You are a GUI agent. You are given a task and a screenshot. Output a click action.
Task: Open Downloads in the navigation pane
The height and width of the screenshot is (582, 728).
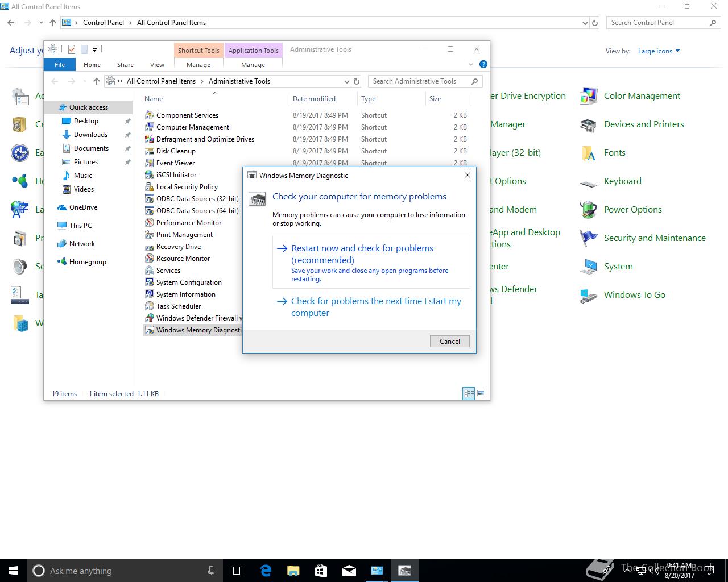tap(90, 135)
